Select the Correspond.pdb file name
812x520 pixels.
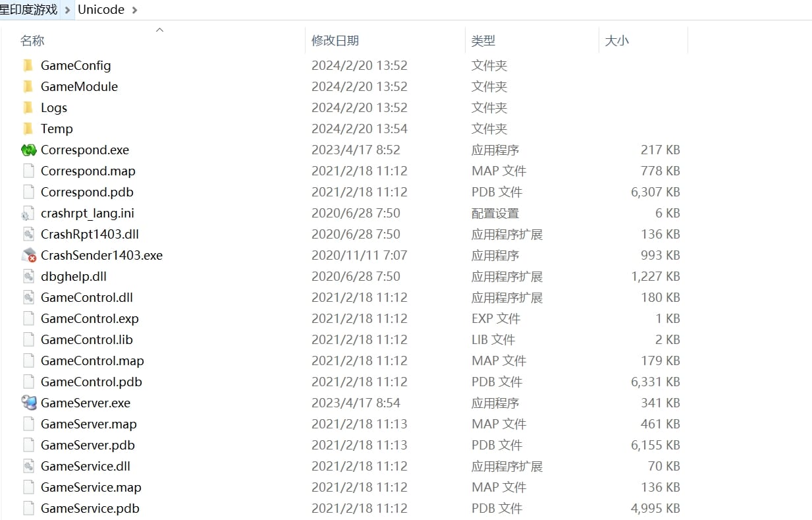click(87, 192)
